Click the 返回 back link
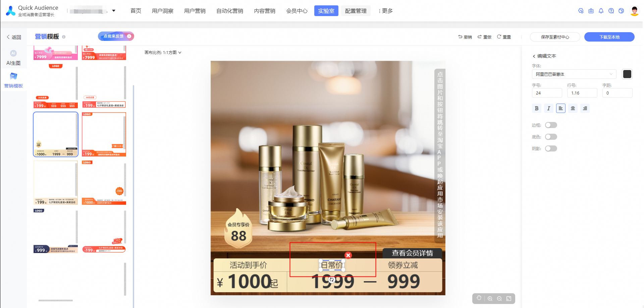Viewport: 644px width, 308px height. (x=14, y=37)
